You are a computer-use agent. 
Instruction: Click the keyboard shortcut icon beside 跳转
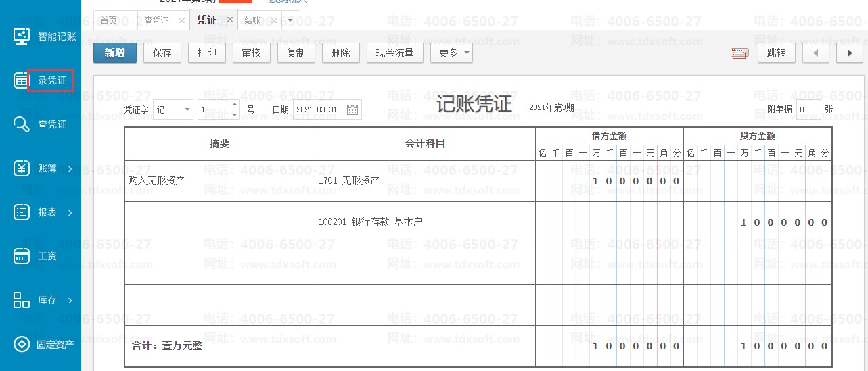(x=739, y=53)
